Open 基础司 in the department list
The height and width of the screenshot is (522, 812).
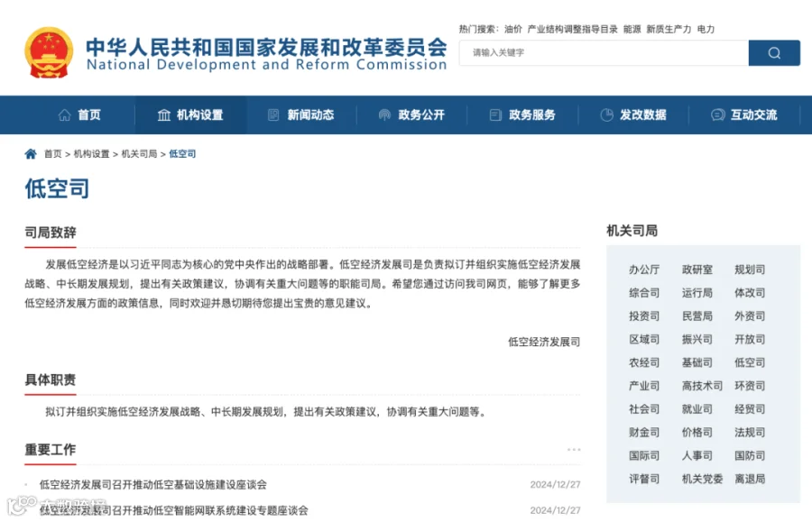(697, 362)
